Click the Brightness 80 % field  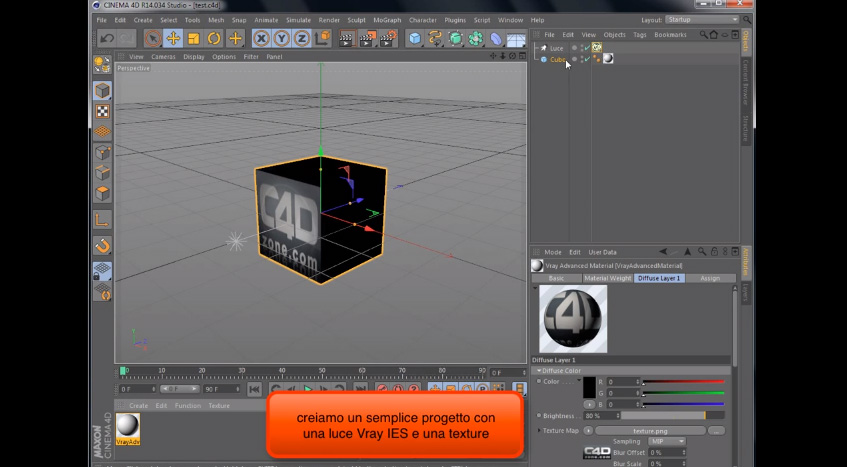coord(602,416)
